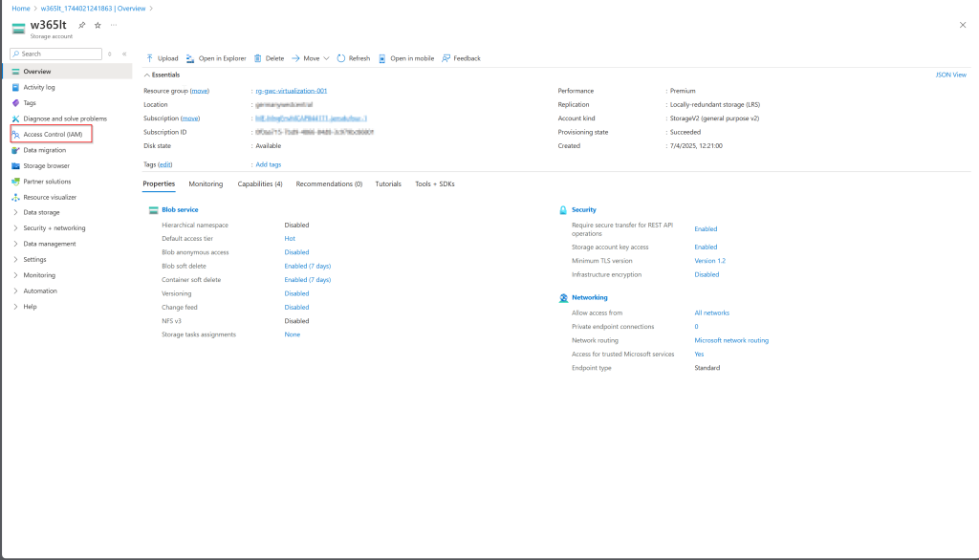The width and height of the screenshot is (979, 560).
Task: Click the Tags sidebar icon
Action: click(15, 103)
